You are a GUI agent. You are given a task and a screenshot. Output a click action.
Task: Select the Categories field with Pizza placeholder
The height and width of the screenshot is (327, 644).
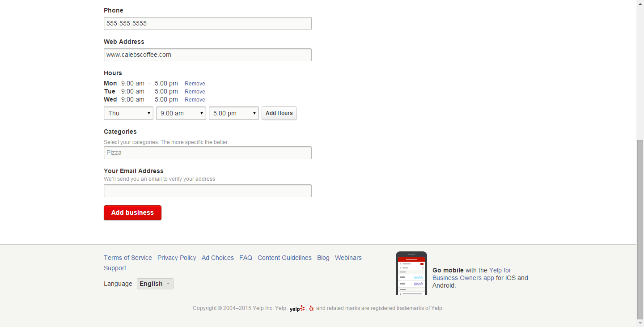[x=208, y=153]
